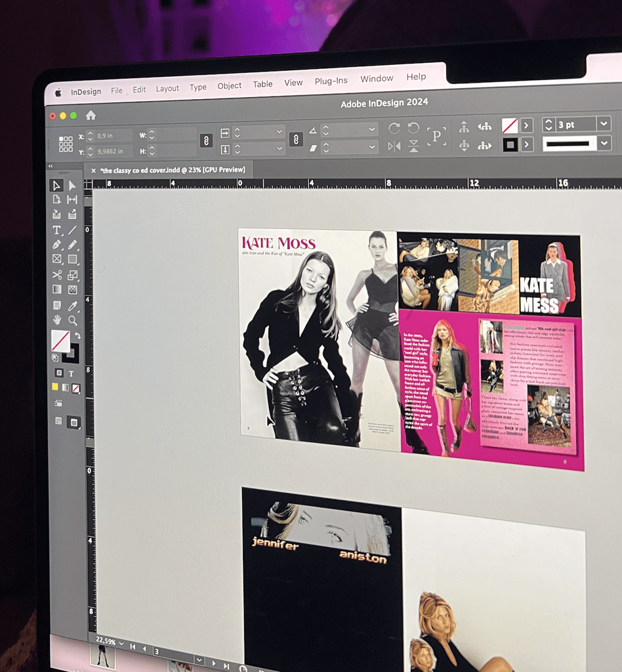Open the 22,59% zoom level dropdown
This screenshot has height=672, width=622.
tap(121, 643)
